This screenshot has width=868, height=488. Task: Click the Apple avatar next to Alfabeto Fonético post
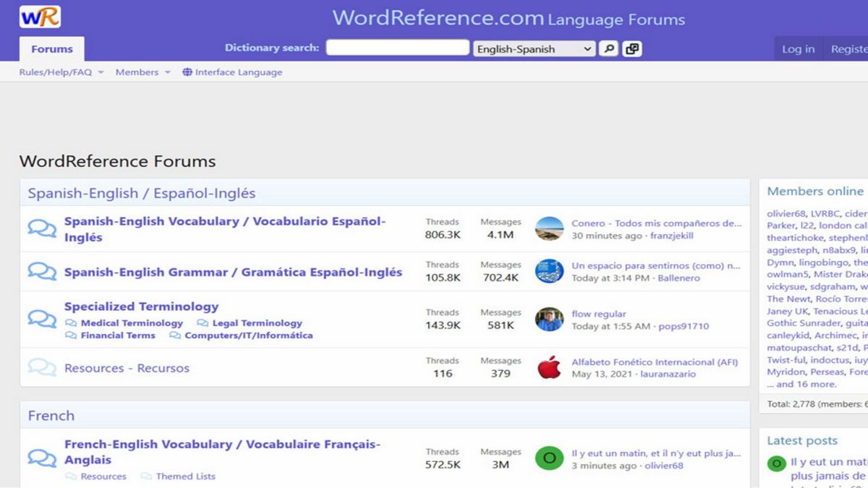point(550,367)
